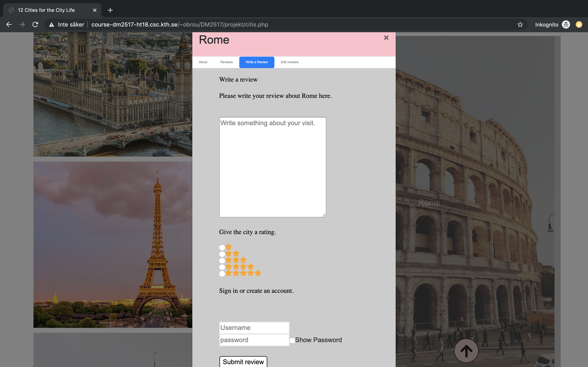The width and height of the screenshot is (588, 367).
Task: Click into the Username field
Action: 254,328
